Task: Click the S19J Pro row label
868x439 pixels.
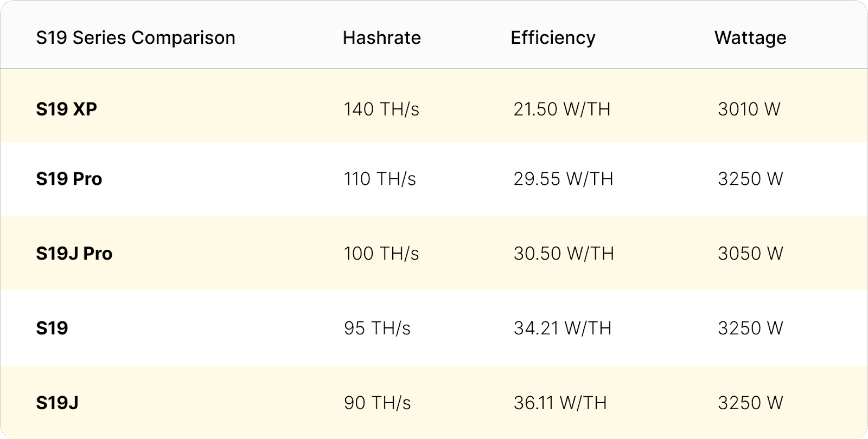Action: (74, 254)
